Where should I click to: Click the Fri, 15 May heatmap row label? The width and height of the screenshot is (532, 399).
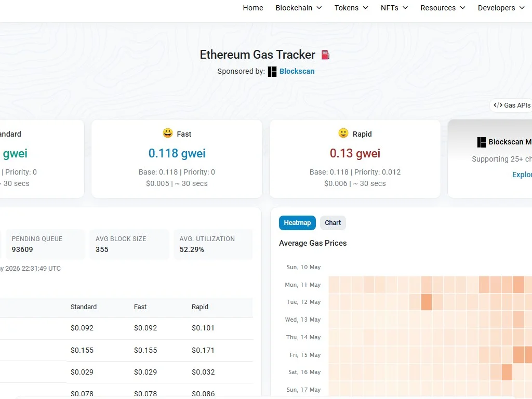tap(305, 355)
